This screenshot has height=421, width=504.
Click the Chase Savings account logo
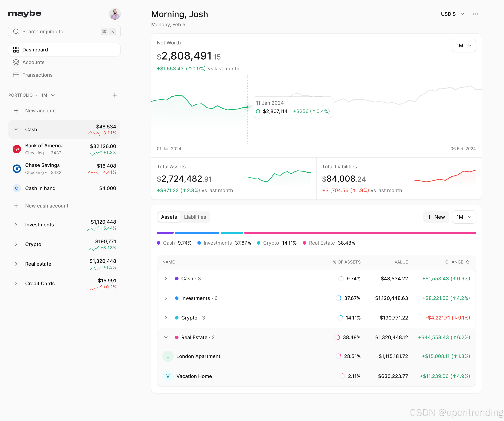pos(17,169)
